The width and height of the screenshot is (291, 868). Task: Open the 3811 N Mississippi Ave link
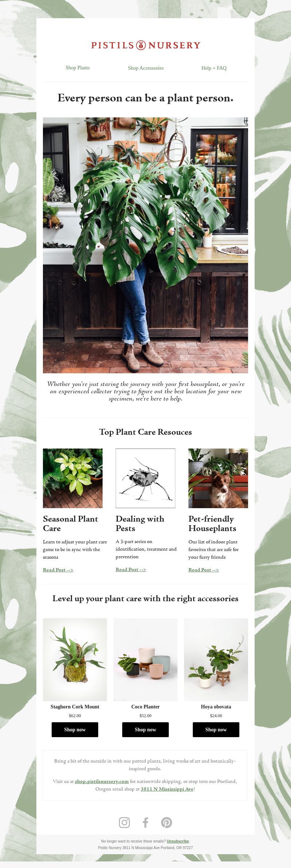167,789
